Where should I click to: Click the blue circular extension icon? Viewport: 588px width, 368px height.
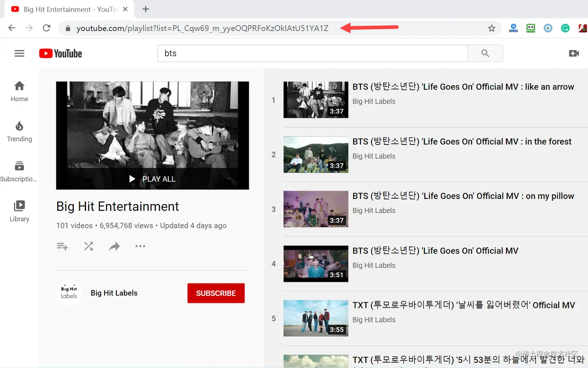click(x=548, y=28)
